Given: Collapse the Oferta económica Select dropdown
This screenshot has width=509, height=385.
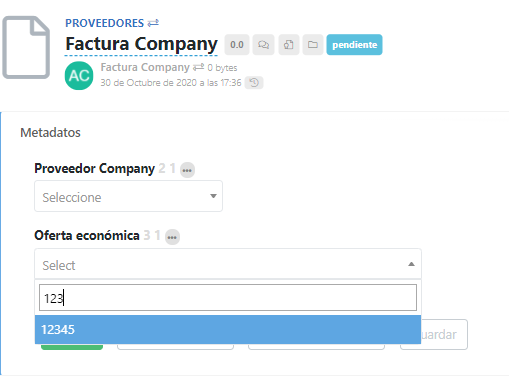Looking at the screenshot, I should coord(228,264).
